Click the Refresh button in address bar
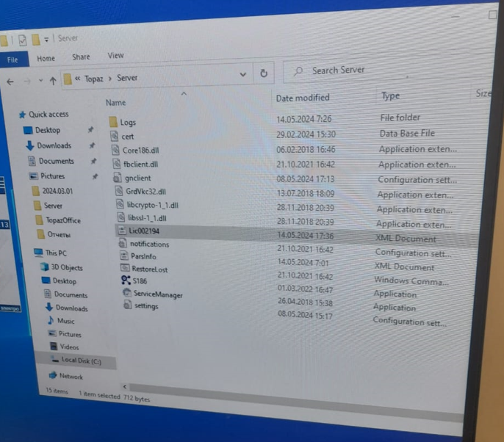The height and width of the screenshot is (442, 504). click(264, 73)
